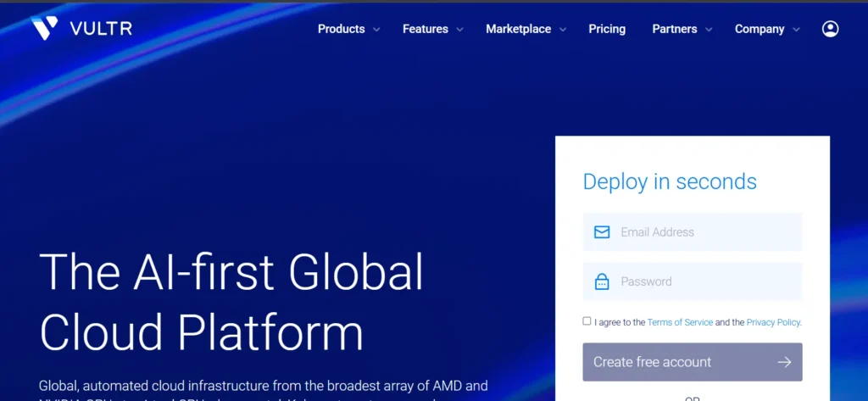Expand the Marketplace dropdown chevron

coord(563,30)
